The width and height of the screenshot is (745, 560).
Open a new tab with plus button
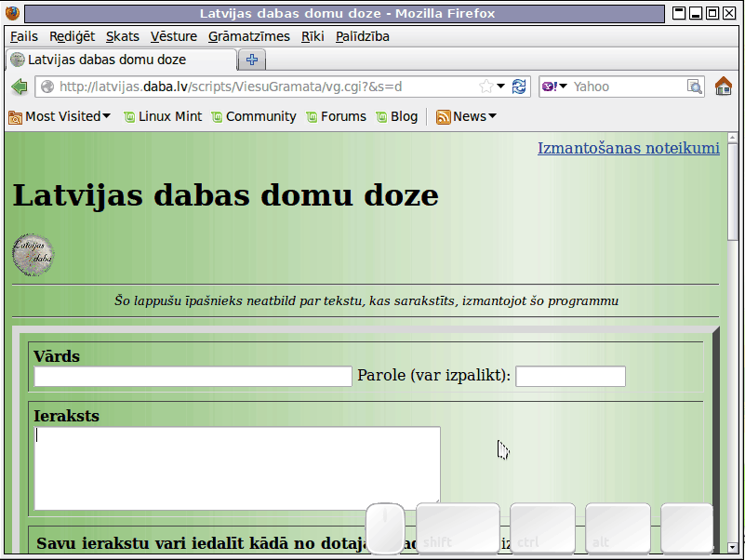(x=252, y=60)
